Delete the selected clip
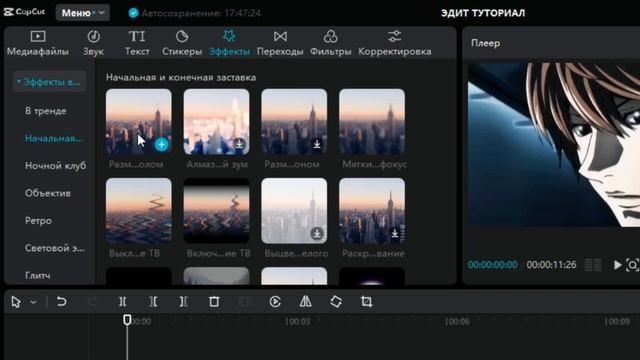 pos(214,302)
